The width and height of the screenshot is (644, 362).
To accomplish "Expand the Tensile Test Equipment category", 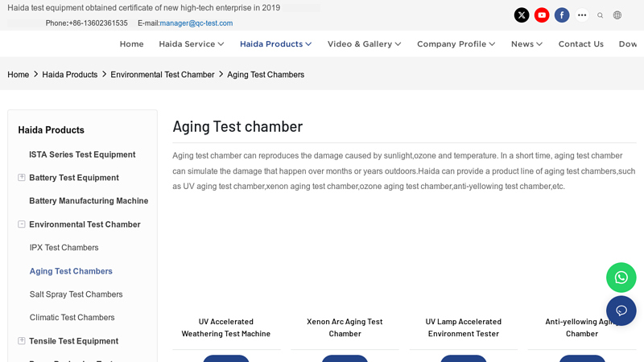I will coord(22,340).
